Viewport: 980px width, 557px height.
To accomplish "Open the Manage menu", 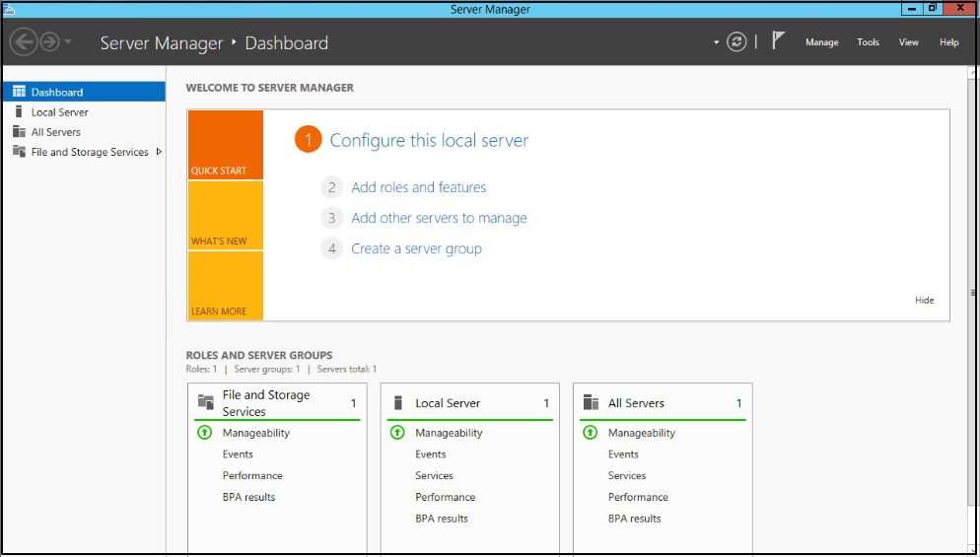I will click(x=822, y=42).
